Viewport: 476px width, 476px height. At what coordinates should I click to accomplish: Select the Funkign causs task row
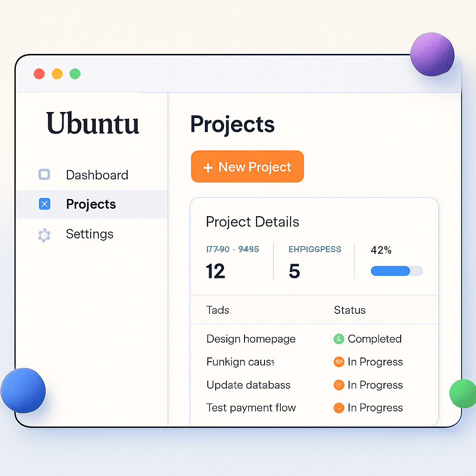coord(314,362)
